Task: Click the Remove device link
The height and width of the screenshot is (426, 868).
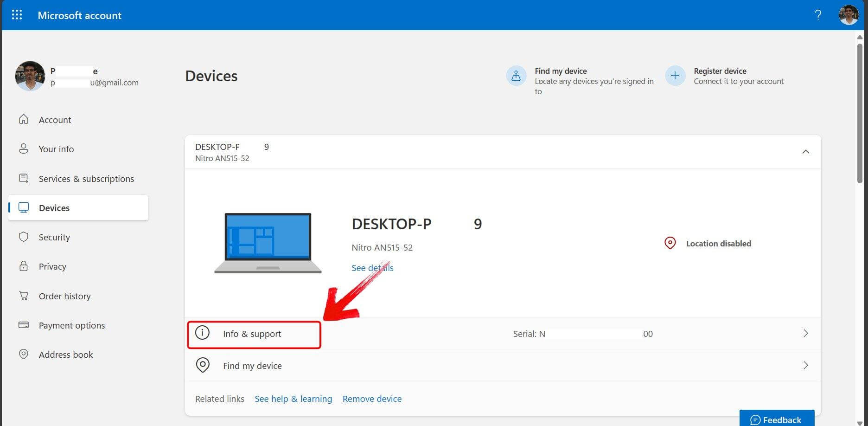Action: coord(372,399)
